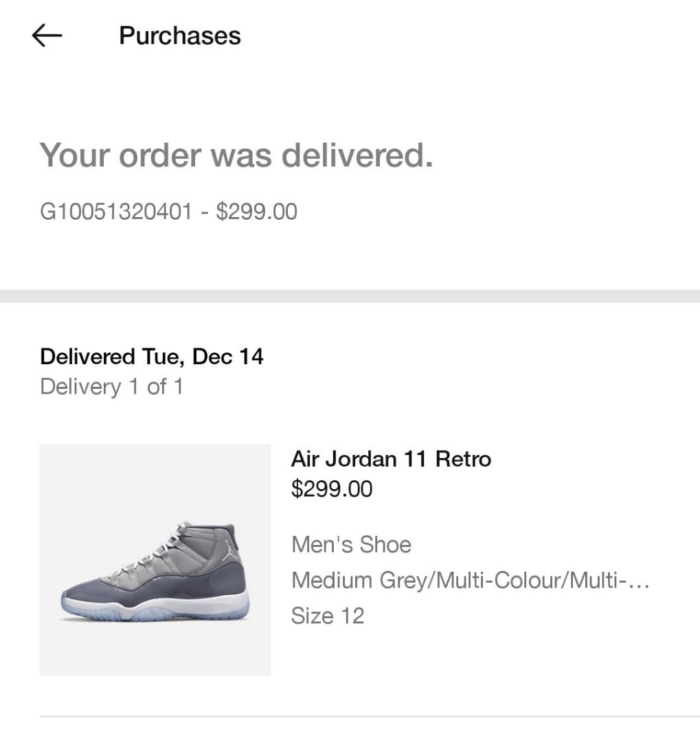Tap the Size 12 label

click(x=328, y=616)
